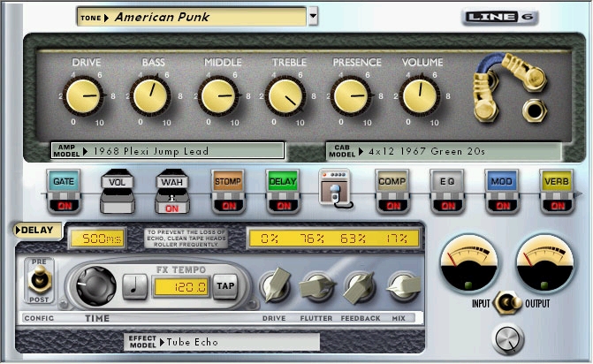Click the quarter note tempo button
Viewport: 593px width, 364px height.
(134, 286)
